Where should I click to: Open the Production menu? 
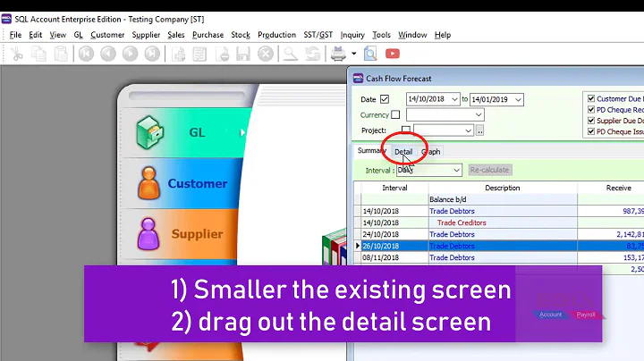click(x=276, y=35)
